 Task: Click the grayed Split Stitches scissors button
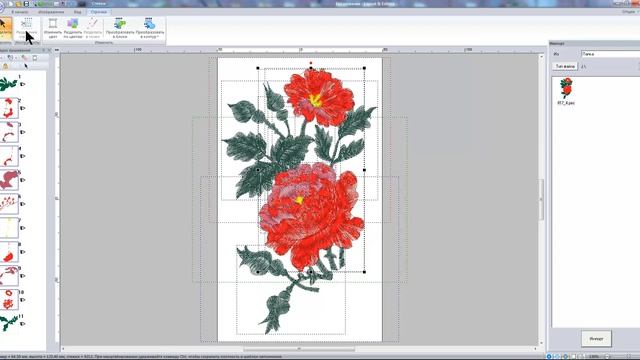[27, 28]
